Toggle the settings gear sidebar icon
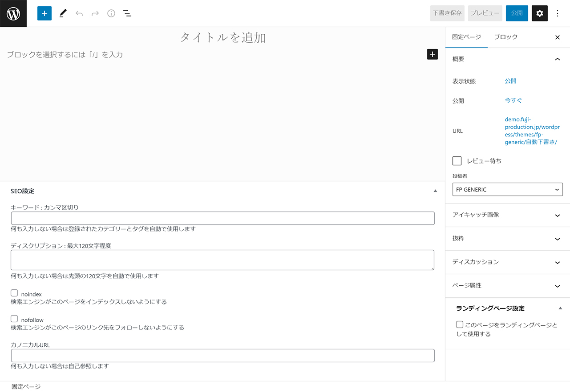The image size is (570, 392). pyautogui.click(x=540, y=13)
